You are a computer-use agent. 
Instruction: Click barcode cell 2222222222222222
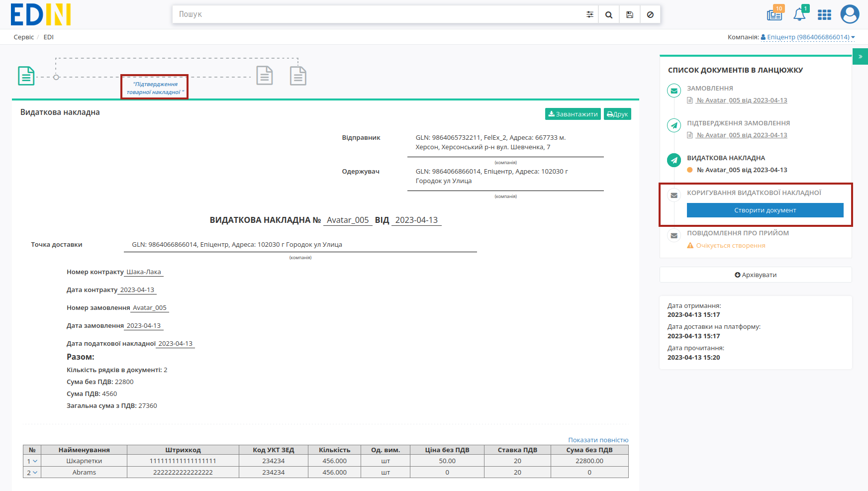[x=183, y=472]
